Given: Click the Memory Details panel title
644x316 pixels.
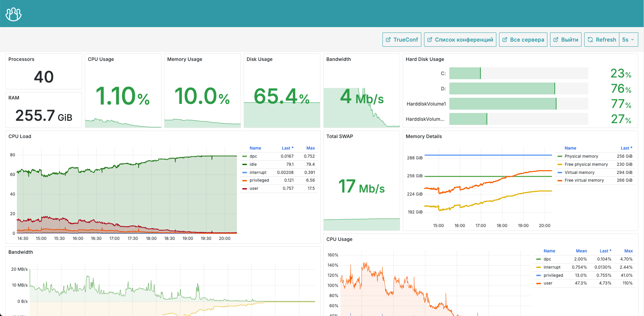Looking at the screenshot, I should (423, 136).
